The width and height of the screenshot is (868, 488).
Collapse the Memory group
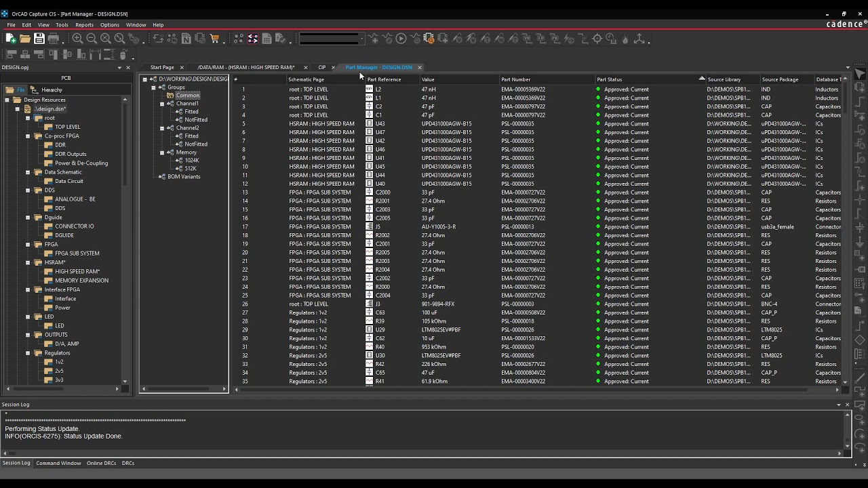(162, 152)
